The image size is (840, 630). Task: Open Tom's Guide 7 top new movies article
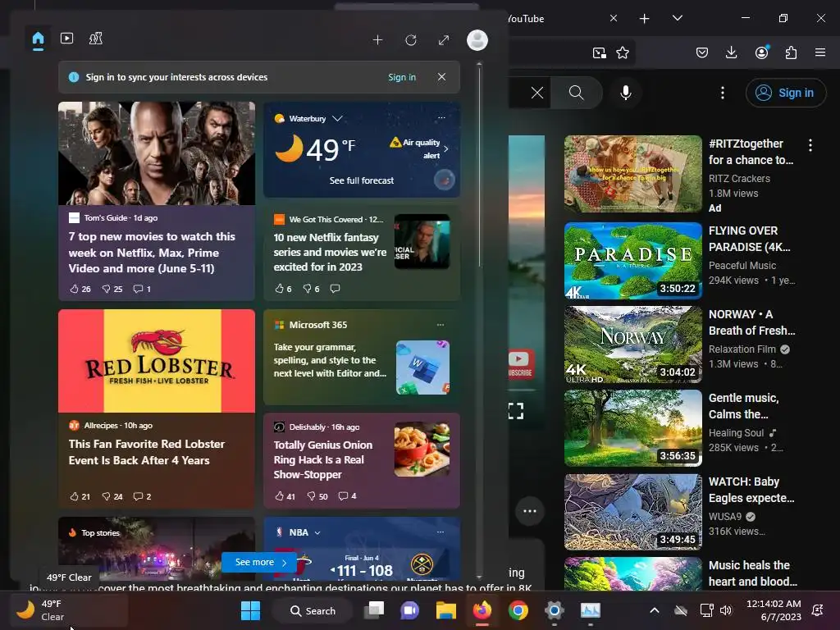tap(152, 253)
